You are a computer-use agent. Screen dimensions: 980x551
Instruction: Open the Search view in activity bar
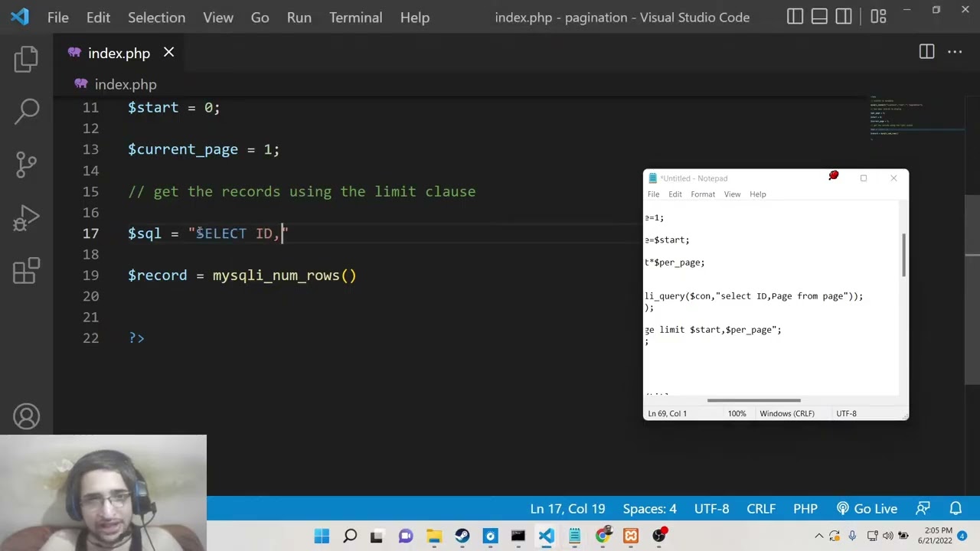point(26,111)
